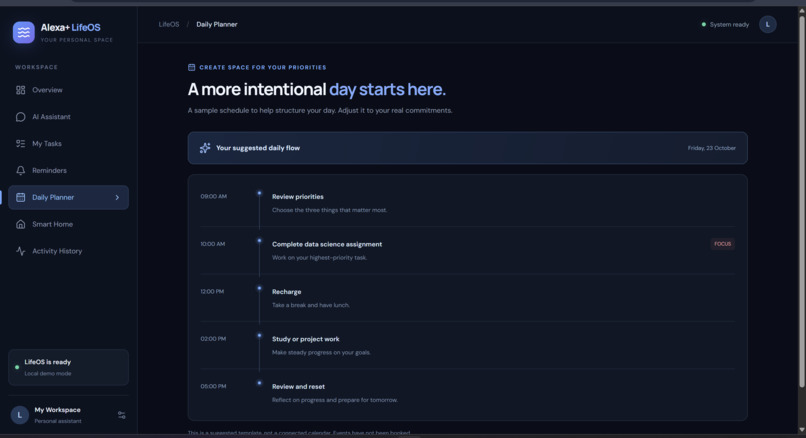Image resolution: width=806 pixels, height=438 pixels.
Task: Click 'Take a break and have lunch.' text
Action: (x=310, y=305)
